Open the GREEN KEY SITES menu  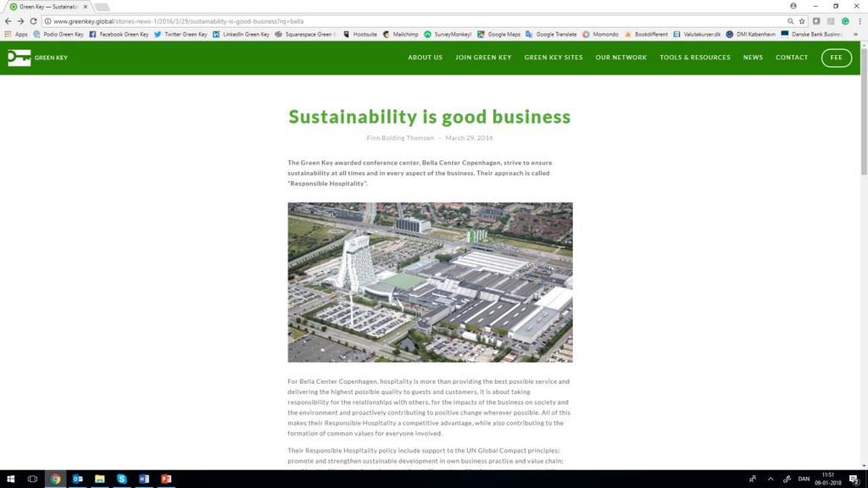(x=554, y=58)
